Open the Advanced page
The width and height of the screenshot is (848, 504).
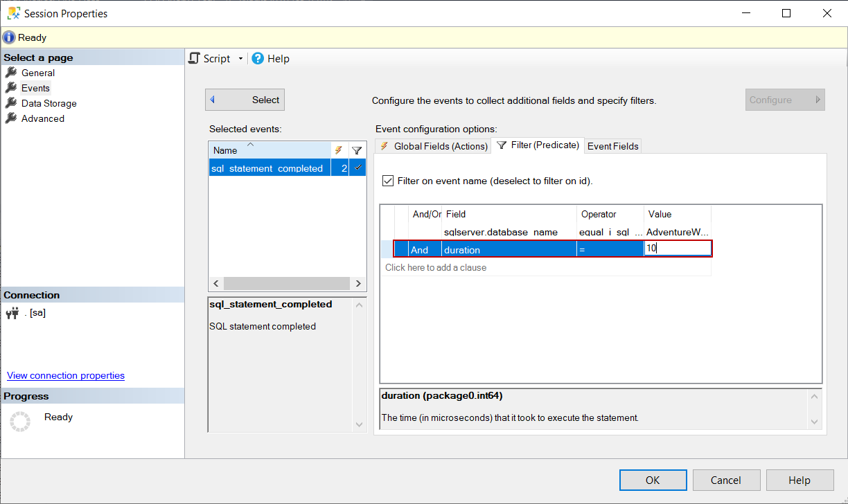click(x=43, y=118)
